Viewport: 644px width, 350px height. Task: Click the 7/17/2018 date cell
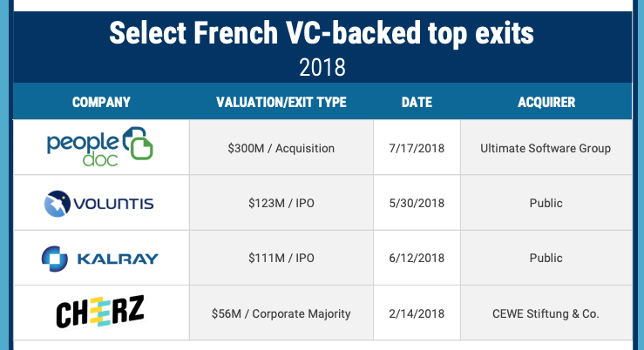[x=417, y=148]
